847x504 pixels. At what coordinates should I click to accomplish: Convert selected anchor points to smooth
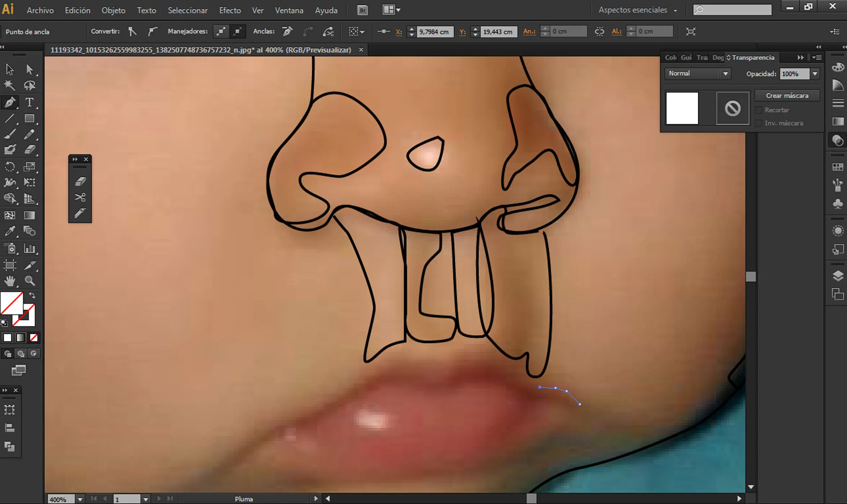[x=153, y=32]
